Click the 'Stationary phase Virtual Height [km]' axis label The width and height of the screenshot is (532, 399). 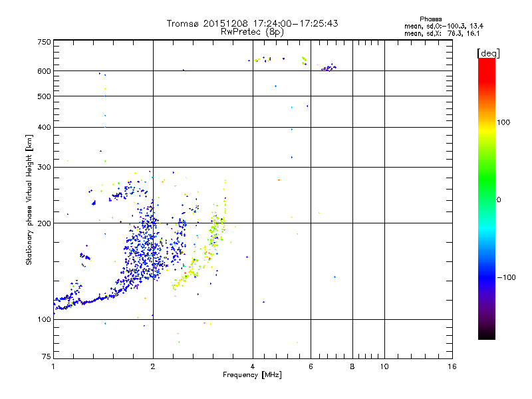(29, 200)
